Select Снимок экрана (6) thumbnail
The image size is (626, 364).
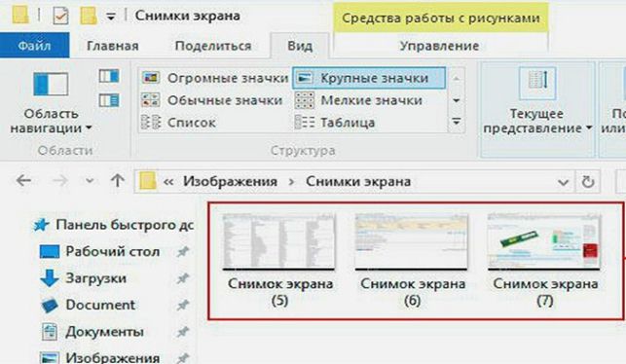(x=411, y=242)
